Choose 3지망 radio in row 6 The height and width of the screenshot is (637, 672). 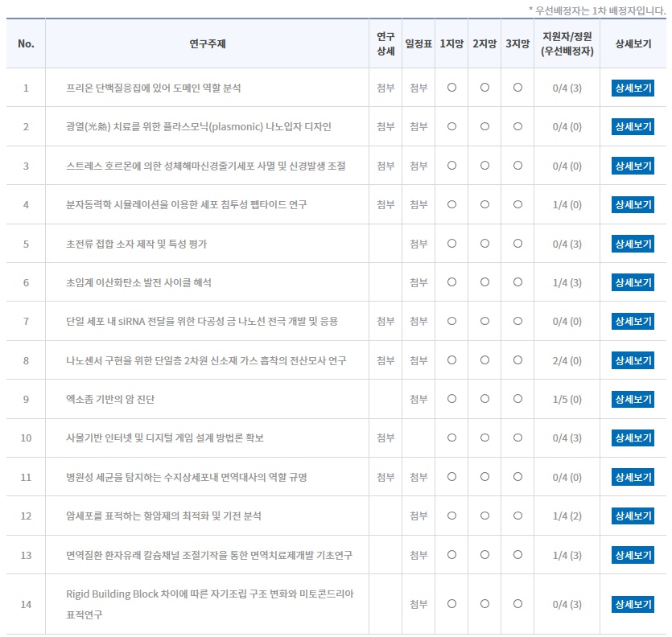pos(517,282)
